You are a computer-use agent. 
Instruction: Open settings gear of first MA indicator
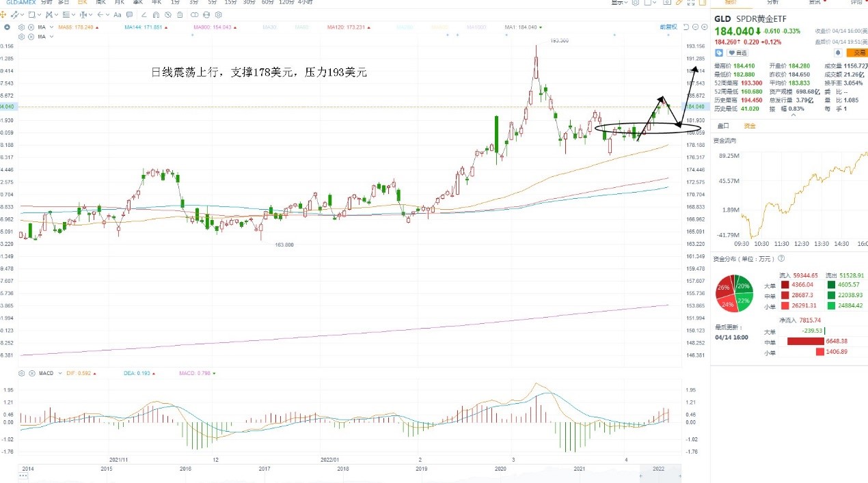point(21,27)
